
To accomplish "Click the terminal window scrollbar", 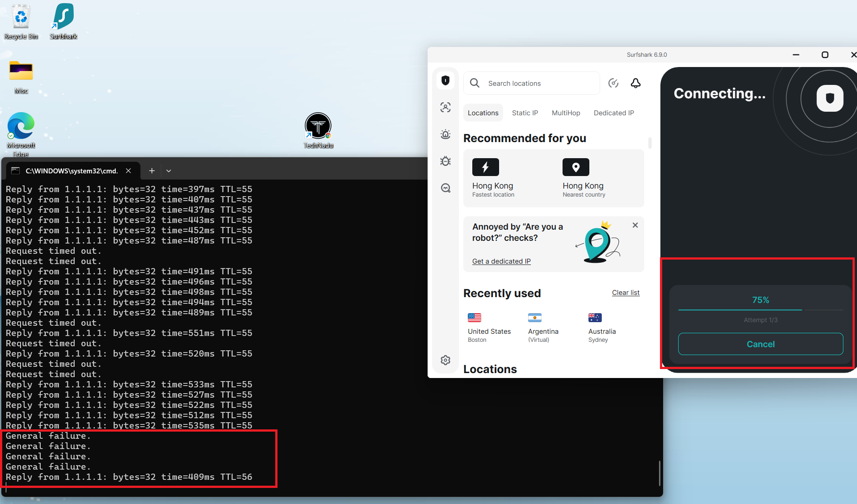I will pyautogui.click(x=660, y=473).
